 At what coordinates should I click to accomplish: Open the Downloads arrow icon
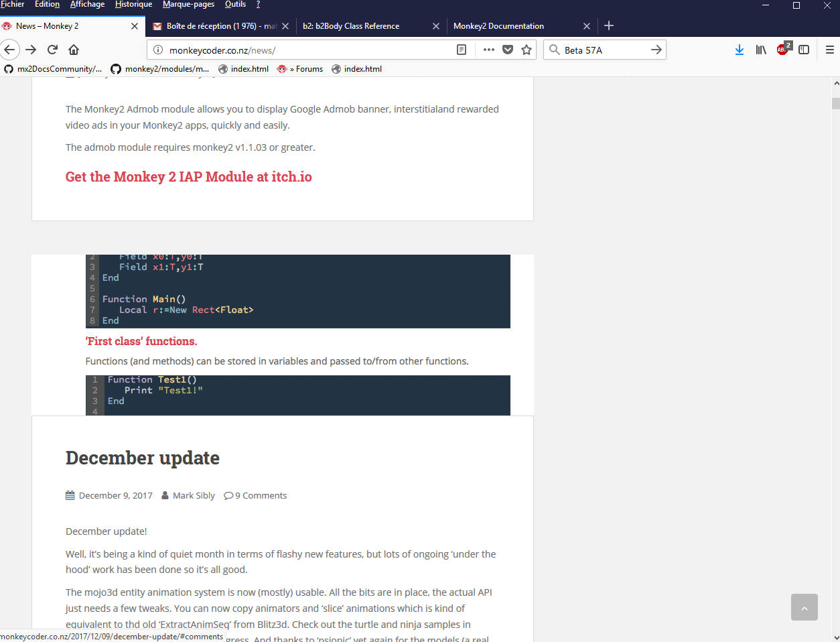739,50
